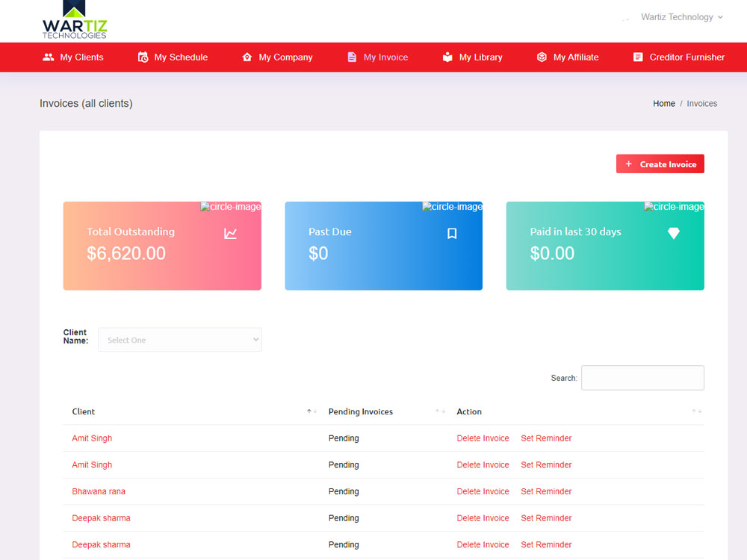Open the Bhawana rana client link
The image size is (747, 560).
(x=99, y=491)
